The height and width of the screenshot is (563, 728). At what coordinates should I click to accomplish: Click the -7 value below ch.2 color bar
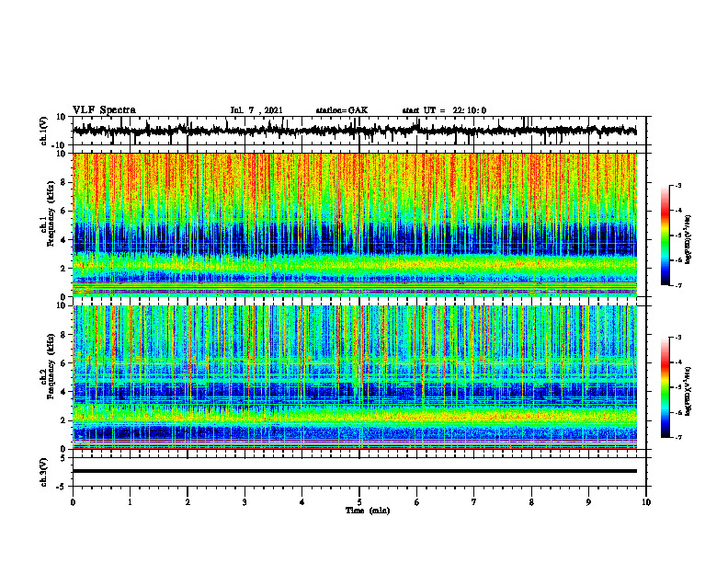pos(678,437)
